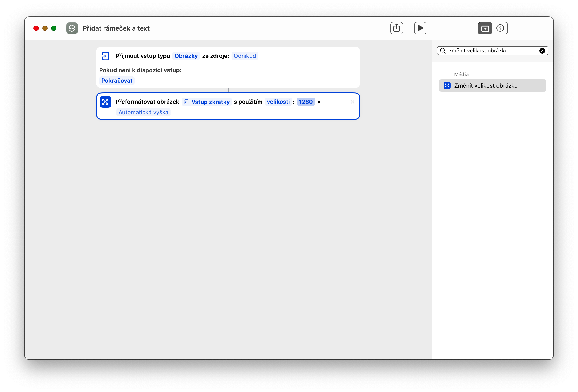
Task: Run the shortcut with play button
Action: [420, 28]
